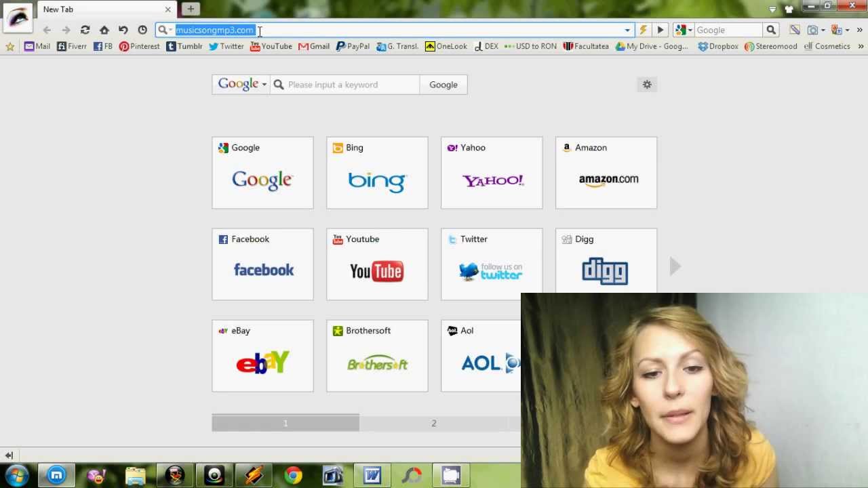Open the Digg quick access tile

[606, 261]
